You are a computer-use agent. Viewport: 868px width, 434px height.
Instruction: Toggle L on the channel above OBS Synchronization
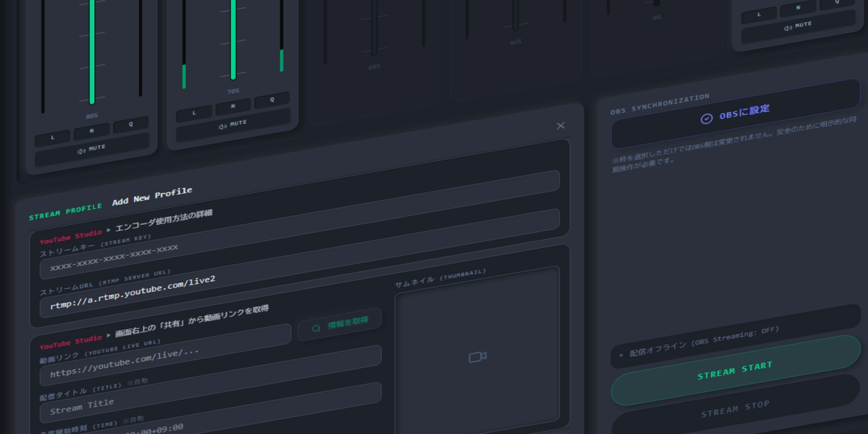(x=758, y=14)
